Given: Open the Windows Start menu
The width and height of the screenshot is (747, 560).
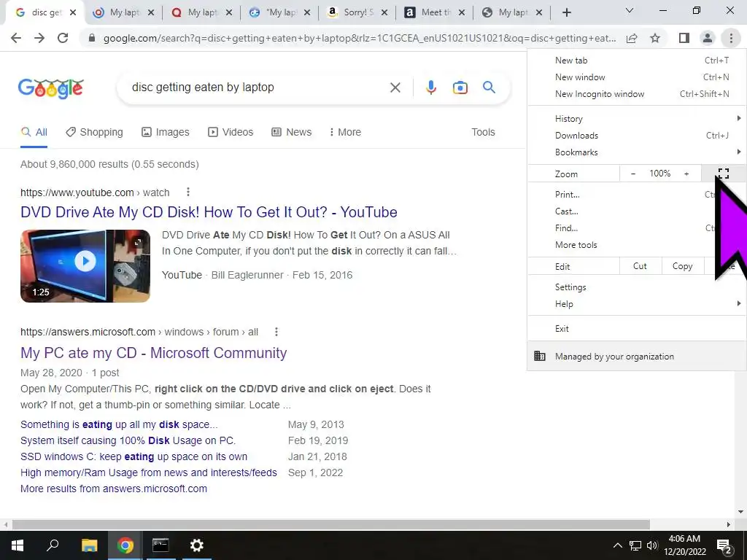Looking at the screenshot, I should (x=18, y=545).
